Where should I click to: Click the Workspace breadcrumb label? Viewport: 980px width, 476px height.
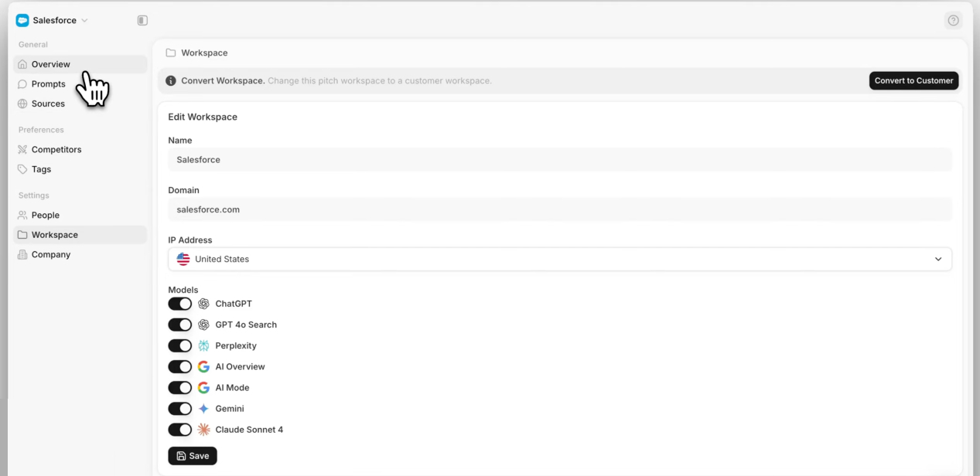tap(204, 53)
